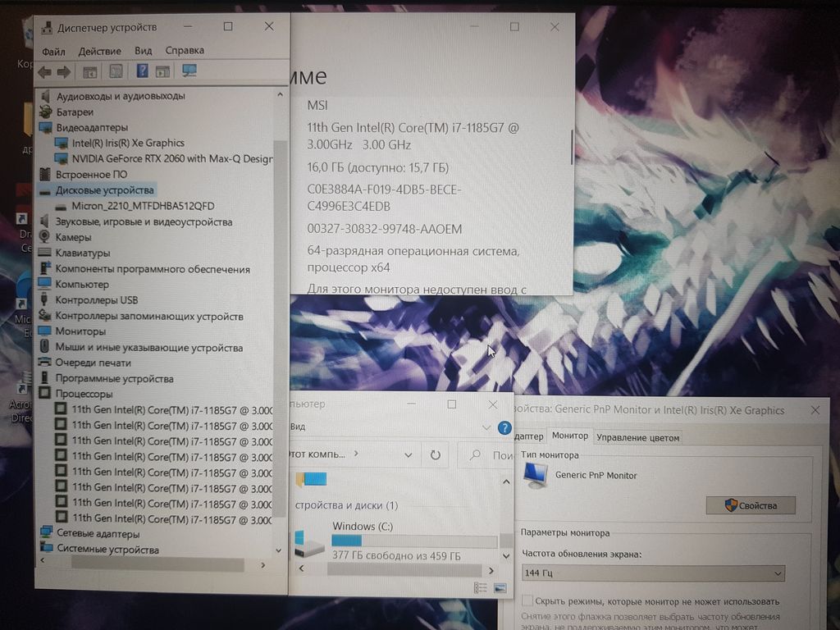840x630 pixels.
Task: Switch to the Монитор tab
Action: click(570, 436)
